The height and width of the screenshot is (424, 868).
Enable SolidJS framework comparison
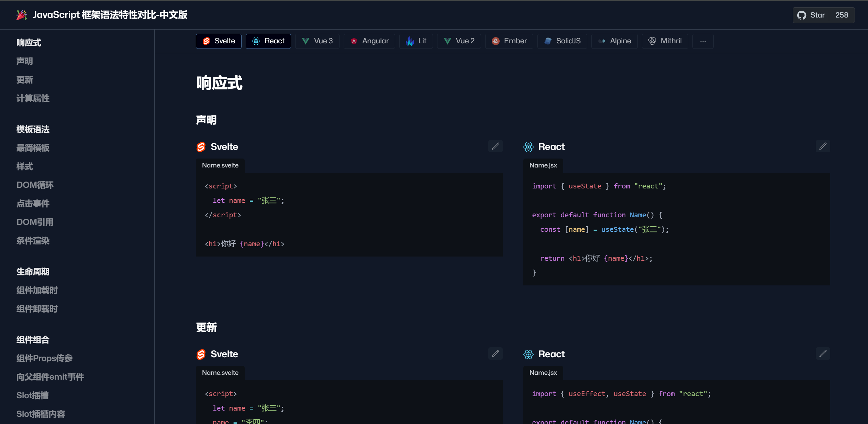click(562, 41)
